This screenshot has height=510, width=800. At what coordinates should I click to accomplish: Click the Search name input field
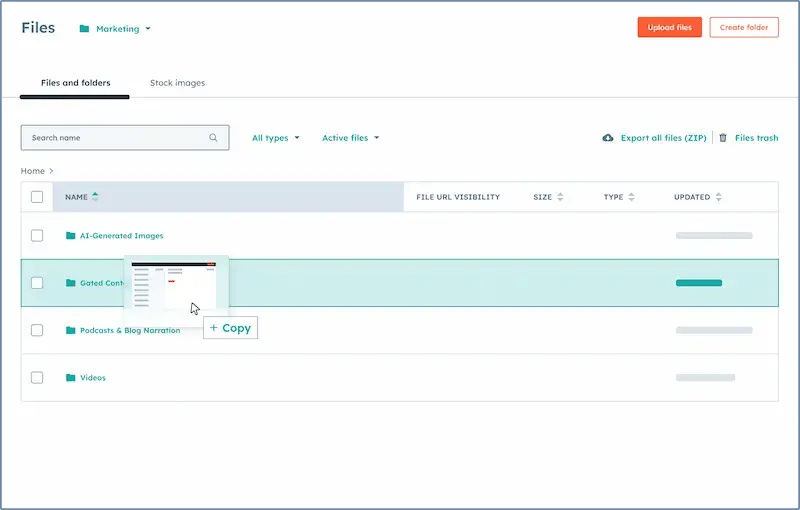[x=125, y=138]
